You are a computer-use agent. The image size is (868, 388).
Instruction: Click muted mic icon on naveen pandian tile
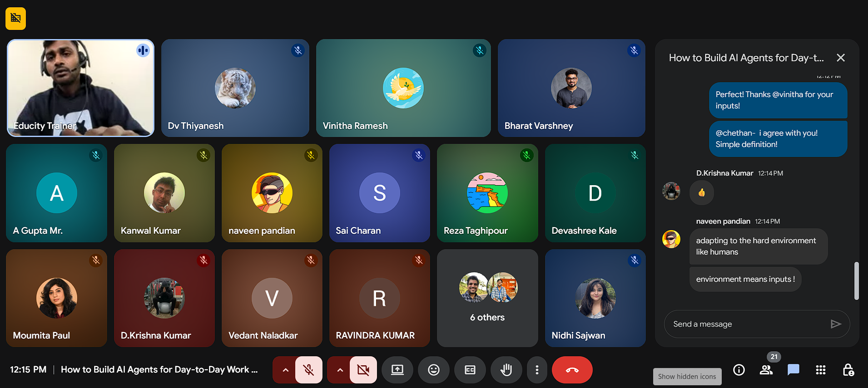point(311,155)
